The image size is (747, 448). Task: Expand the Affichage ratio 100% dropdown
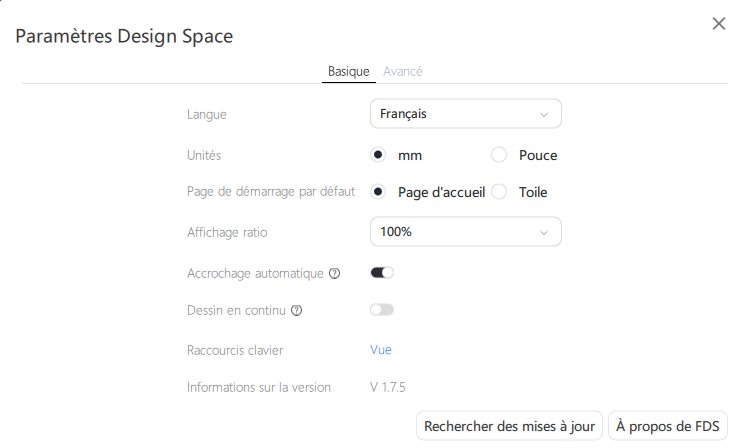pos(465,232)
